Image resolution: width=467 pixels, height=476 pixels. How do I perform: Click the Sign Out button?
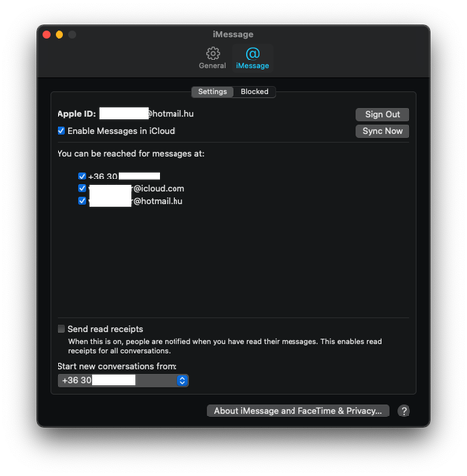pos(383,114)
